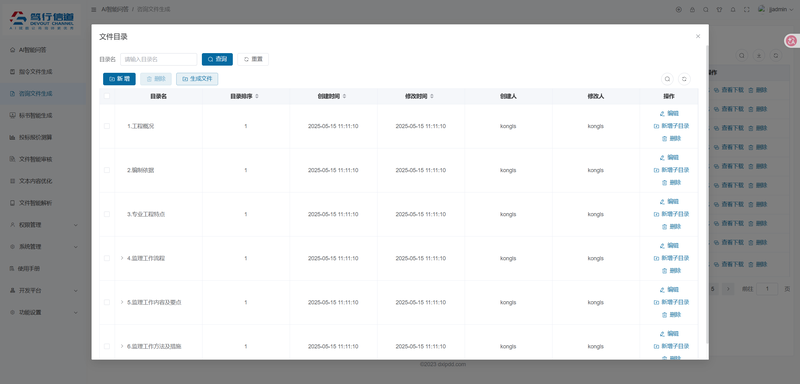Collapse the sidebar with the hamburger icon
This screenshot has height=384, width=800.
pyautogui.click(x=94, y=9)
